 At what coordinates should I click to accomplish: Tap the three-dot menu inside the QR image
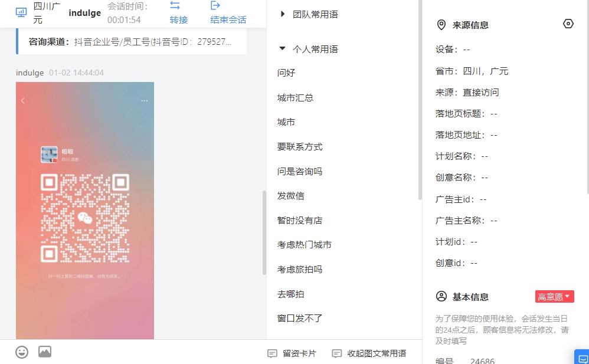(x=144, y=101)
